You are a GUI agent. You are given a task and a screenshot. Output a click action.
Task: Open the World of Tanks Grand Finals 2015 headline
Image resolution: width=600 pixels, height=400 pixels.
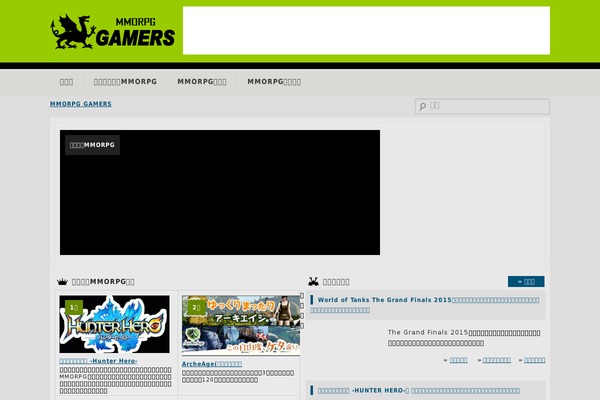tap(425, 305)
